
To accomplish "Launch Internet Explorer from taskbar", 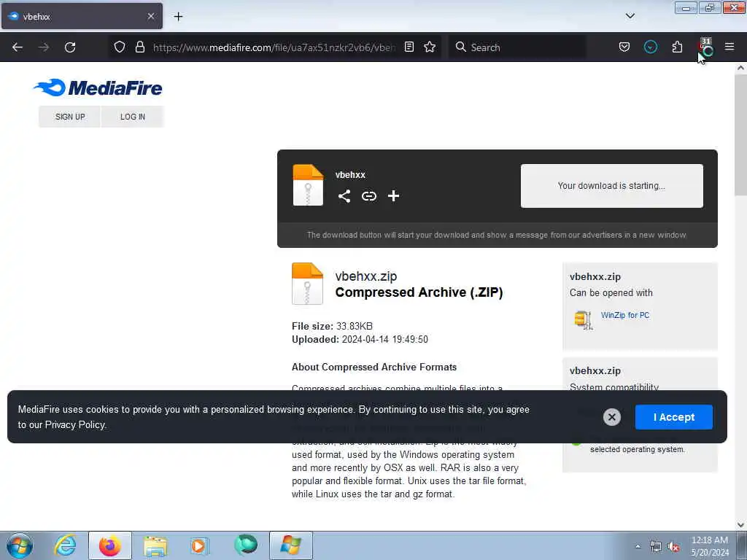I will (65, 545).
